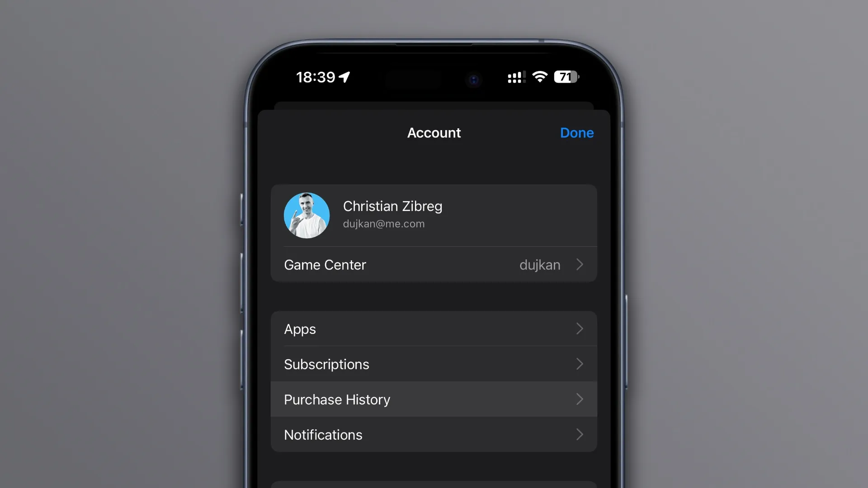
Task: Expand the Apps section chevron
Action: (x=579, y=328)
